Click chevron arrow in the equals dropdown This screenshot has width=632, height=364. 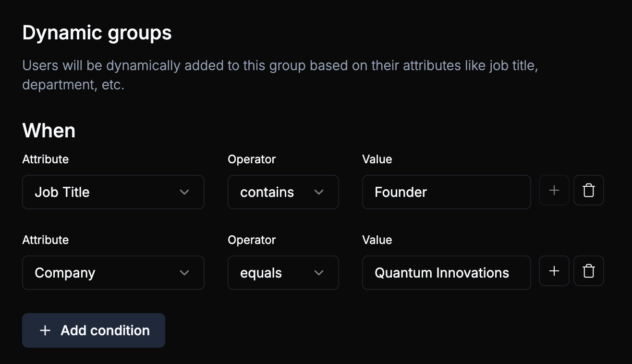point(319,273)
